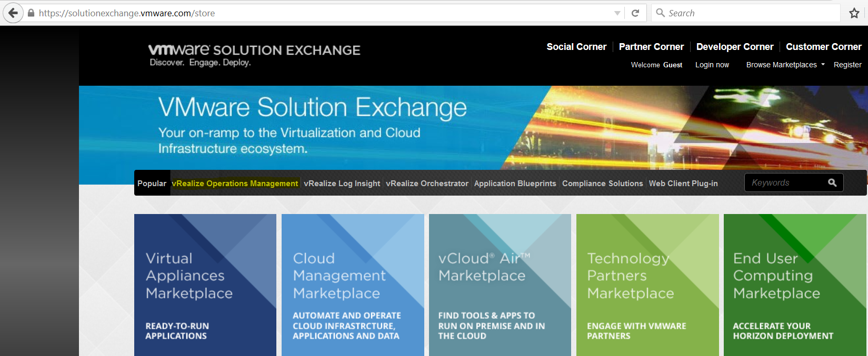Screen dimensions: 868x356
Task: Open Virtual Appliances Marketplace tile
Action: tap(205, 285)
